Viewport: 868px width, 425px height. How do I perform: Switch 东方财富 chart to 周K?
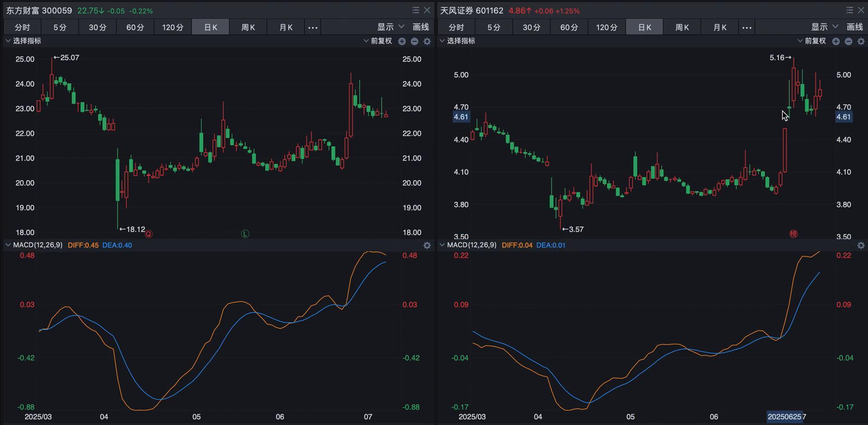click(248, 27)
